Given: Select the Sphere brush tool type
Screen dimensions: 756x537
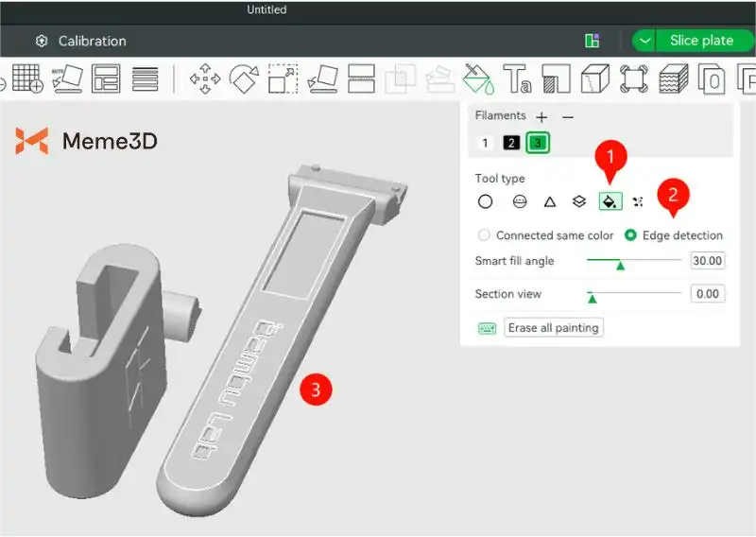Looking at the screenshot, I should pyautogui.click(x=519, y=201).
